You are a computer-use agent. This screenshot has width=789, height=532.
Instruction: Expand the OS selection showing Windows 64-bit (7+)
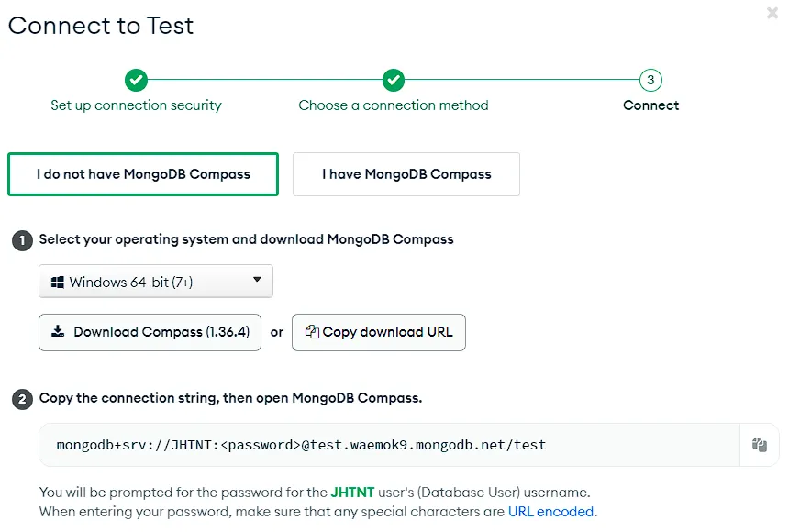[x=156, y=281]
